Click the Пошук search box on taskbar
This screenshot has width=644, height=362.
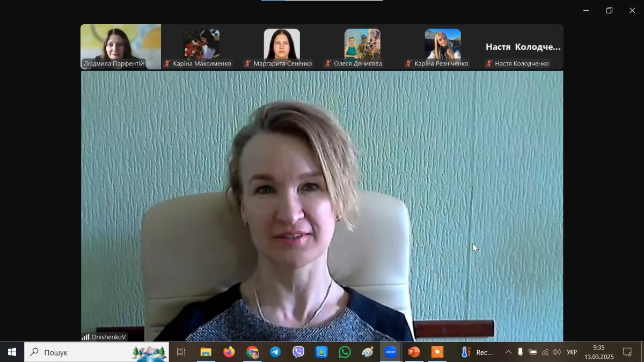tap(97, 352)
